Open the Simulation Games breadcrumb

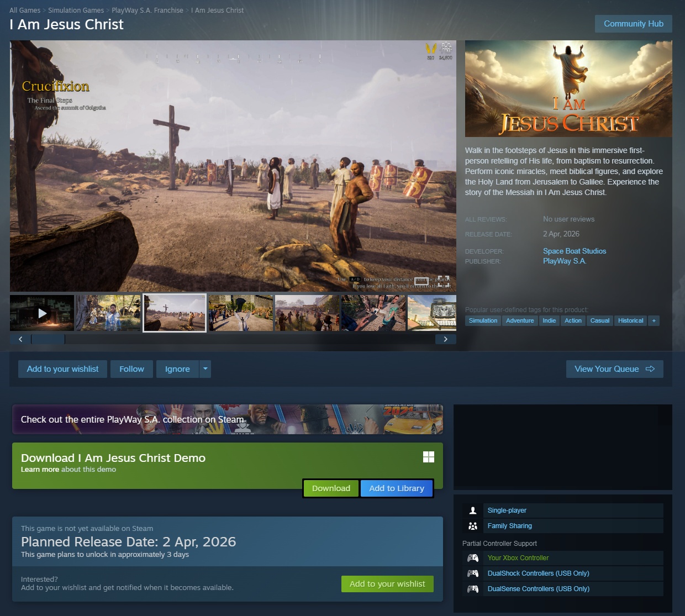pos(76,10)
